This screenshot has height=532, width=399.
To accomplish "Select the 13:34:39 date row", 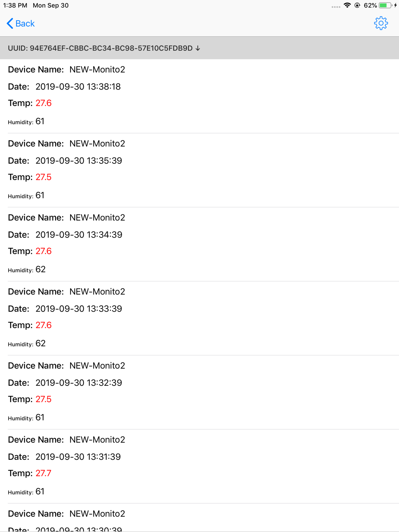I will (65, 235).
